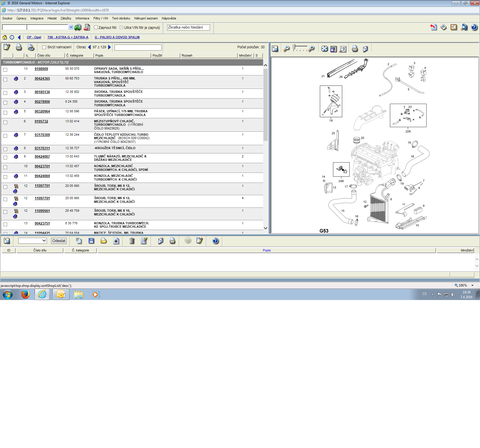
Task: Open the part number 9198909 link
Action: (x=41, y=69)
